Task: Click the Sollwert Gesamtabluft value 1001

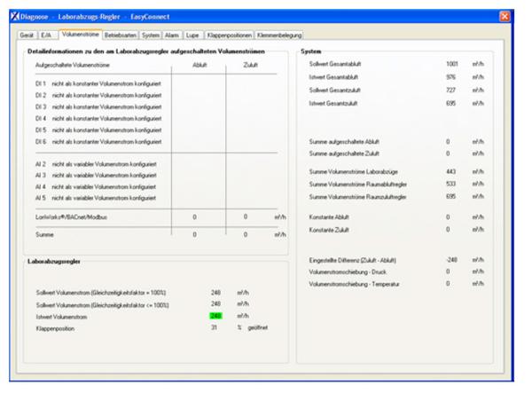Action: click(x=452, y=65)
